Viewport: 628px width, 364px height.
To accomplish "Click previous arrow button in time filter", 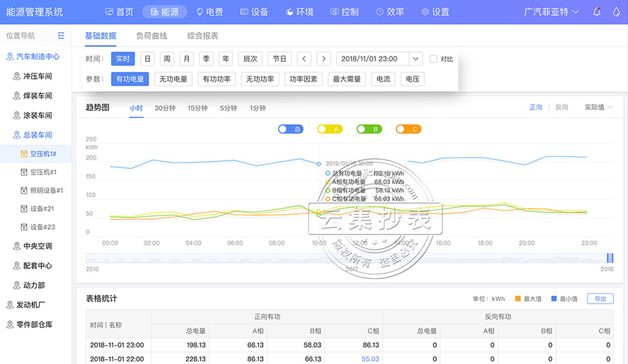I will pos(304,59).
